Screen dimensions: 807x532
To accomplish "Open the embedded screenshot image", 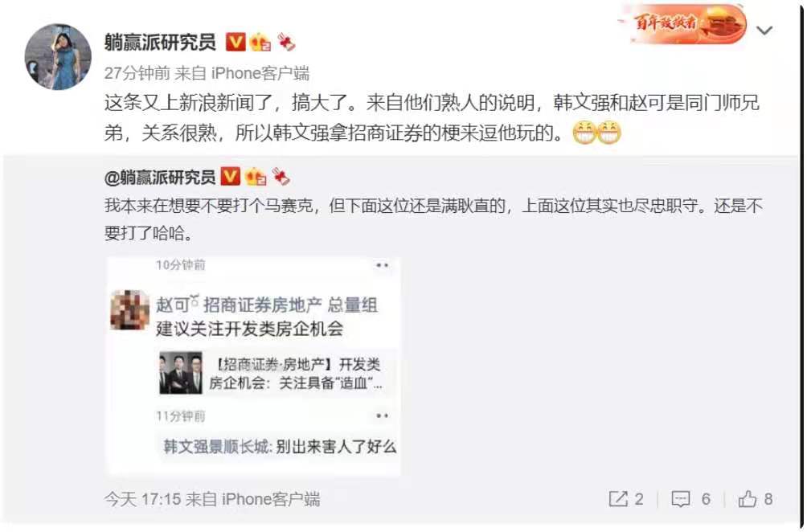I will tap(254, 366).
